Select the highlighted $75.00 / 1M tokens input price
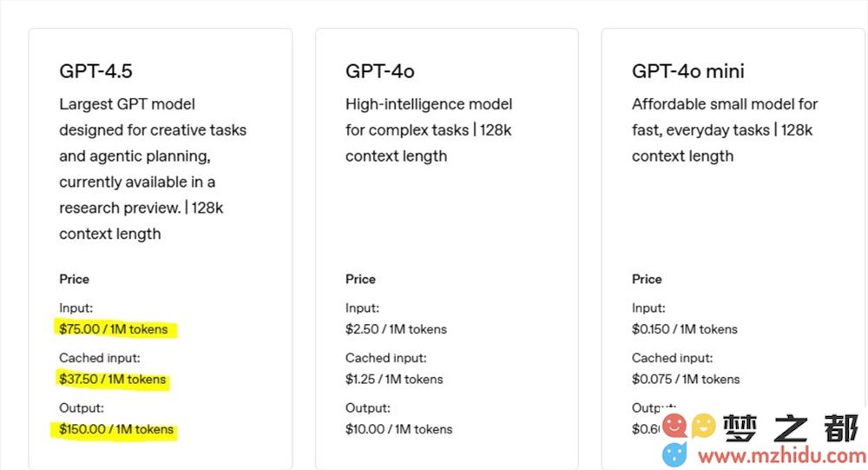The width and height of the screenshot is (868, 470). pos(114,329)
